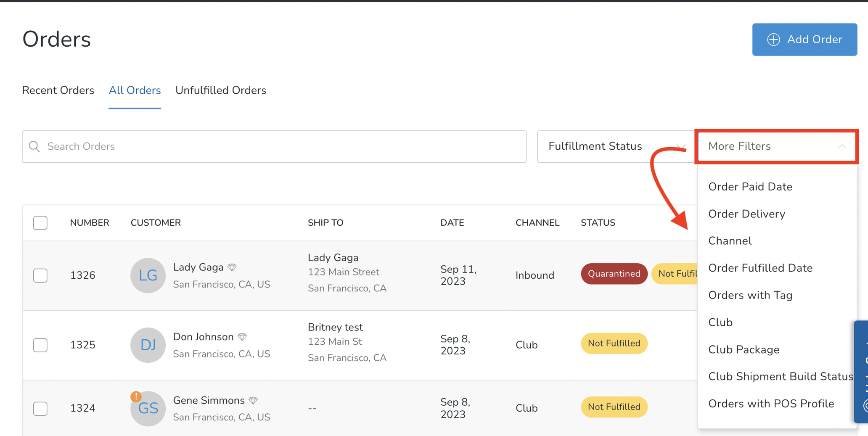The image size is (868, 436).
Task: Click the DJ customer avatar
Action: pyautogui.click(x=148, y=345)
